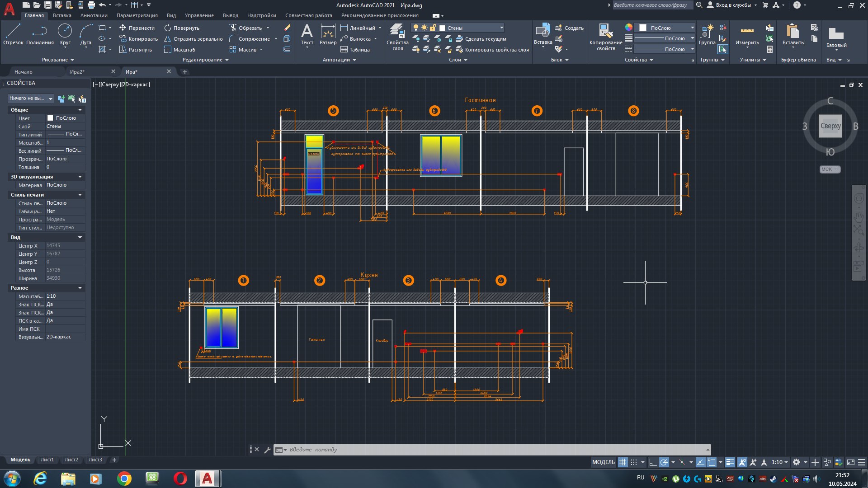Expand the Редактирование panel
Viewport: 868px width, 488px height.
(206, 60)
